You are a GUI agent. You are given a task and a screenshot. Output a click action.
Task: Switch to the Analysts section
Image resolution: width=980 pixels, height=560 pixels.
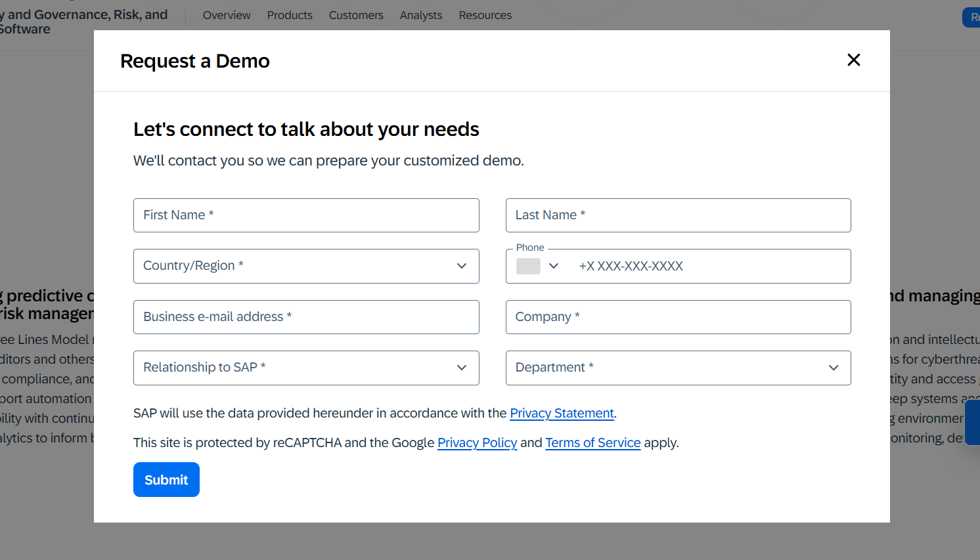(x=421, y=15)
